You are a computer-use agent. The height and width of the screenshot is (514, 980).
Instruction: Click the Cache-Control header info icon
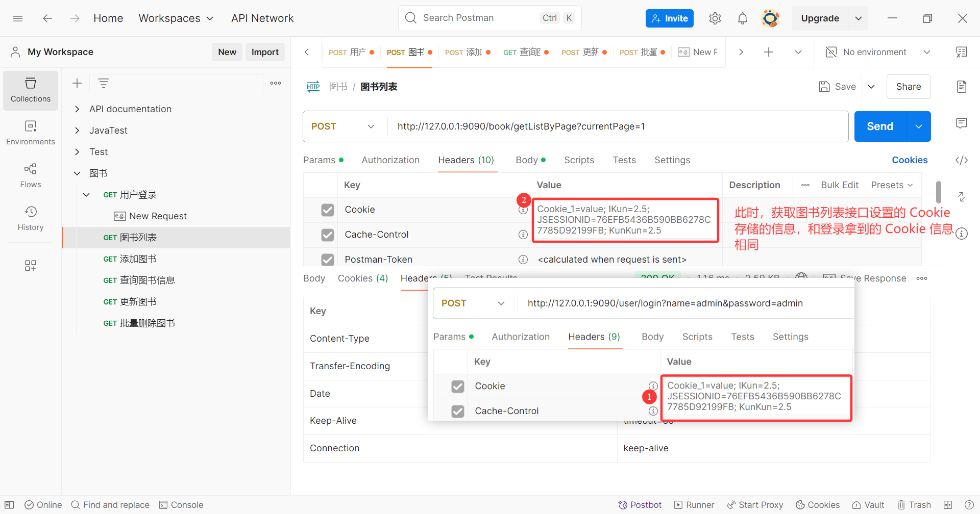click(523, 235)
